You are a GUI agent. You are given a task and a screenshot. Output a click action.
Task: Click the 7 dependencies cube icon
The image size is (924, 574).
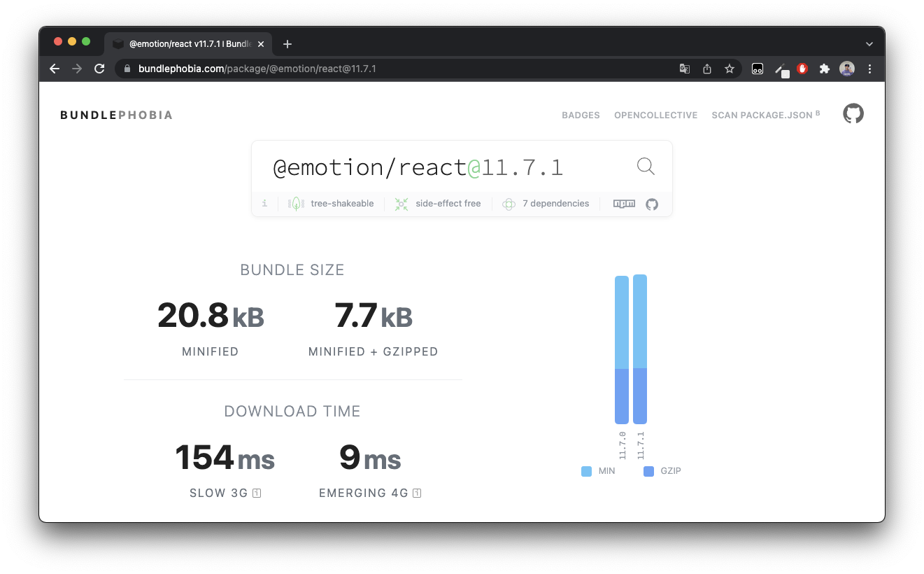509,204
